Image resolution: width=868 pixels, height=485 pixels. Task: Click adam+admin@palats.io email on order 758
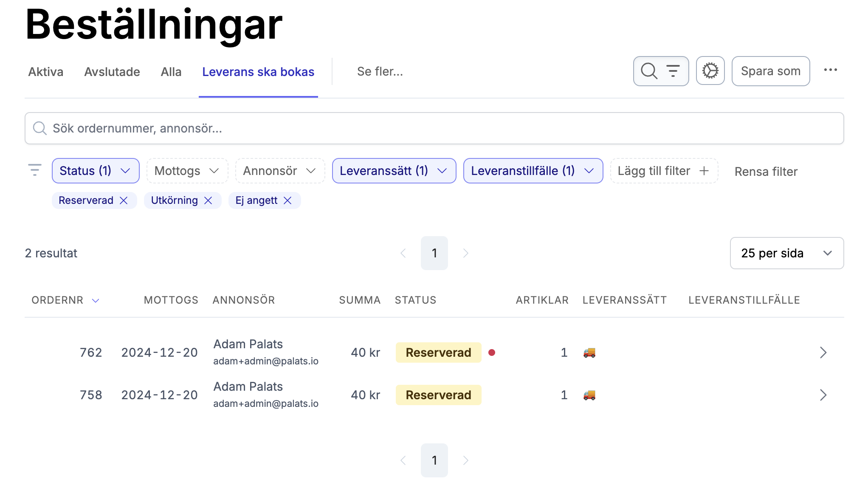point(266,403)
